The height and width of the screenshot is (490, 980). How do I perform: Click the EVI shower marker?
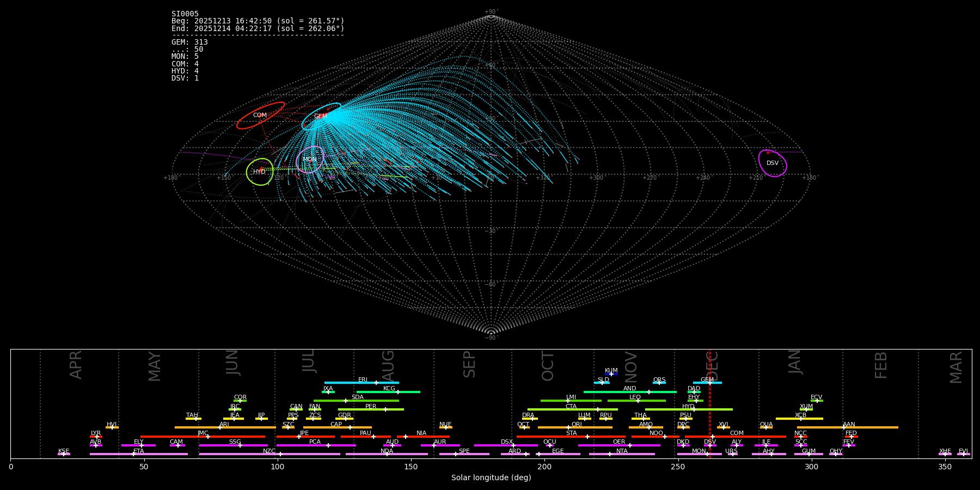click(964, 454)
